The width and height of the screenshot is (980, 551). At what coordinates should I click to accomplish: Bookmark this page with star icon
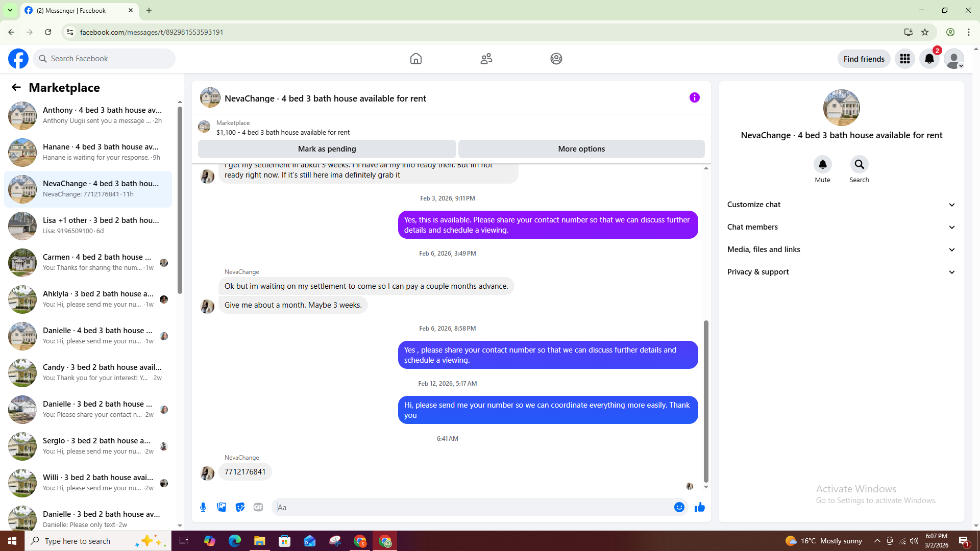pos(925,32)
